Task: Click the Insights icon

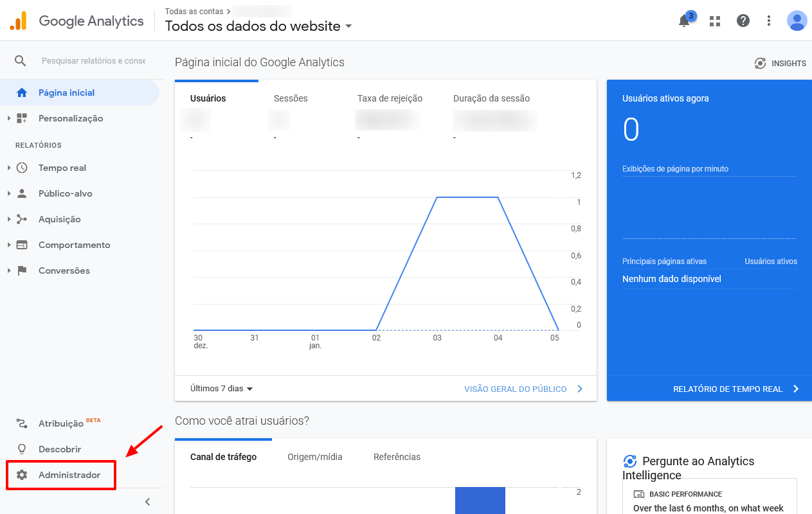Action: pyautogui.click(x=760, y=63)
